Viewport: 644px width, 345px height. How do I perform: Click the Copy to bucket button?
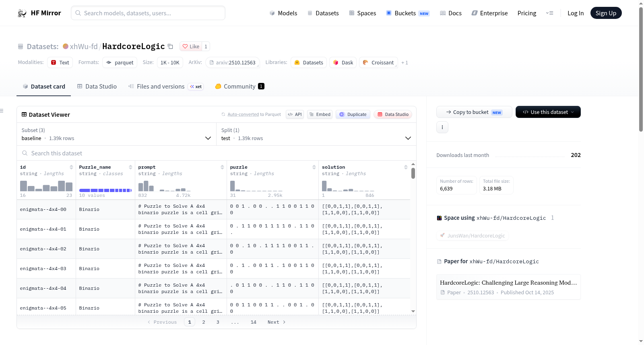point(474,112)
